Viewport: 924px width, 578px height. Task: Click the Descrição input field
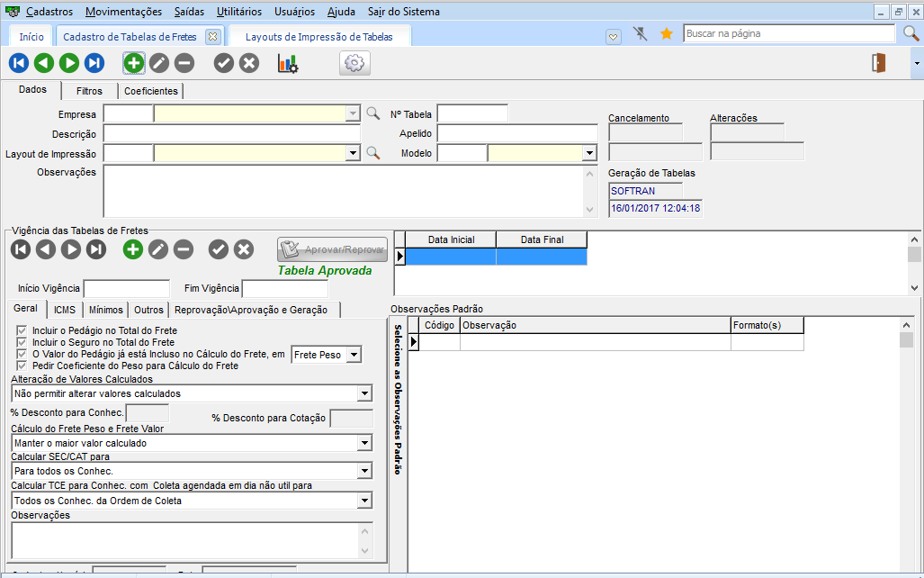click(232, 133)
